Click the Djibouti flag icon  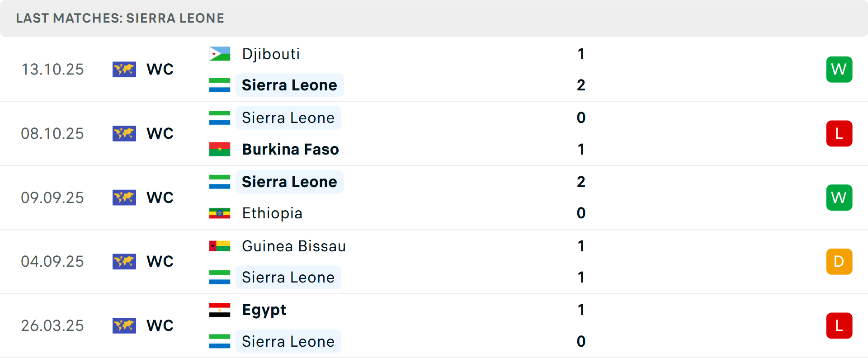coord(219,53)
